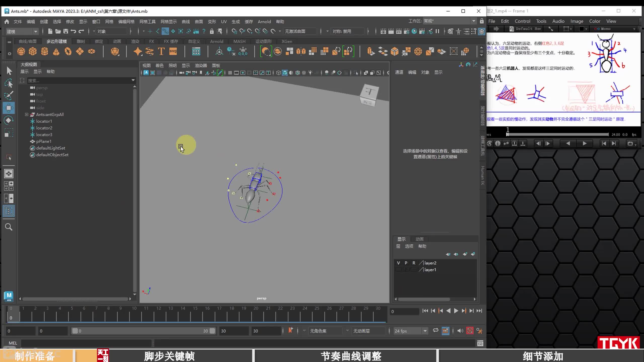Switch to the 绑定 shelf tab

(99, 41)
